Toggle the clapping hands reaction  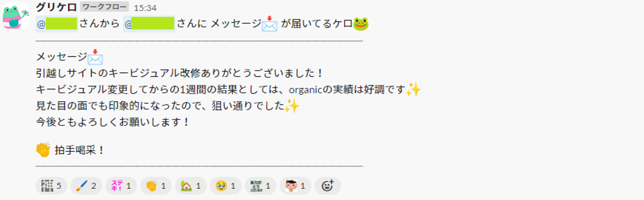tap(156, 186)
